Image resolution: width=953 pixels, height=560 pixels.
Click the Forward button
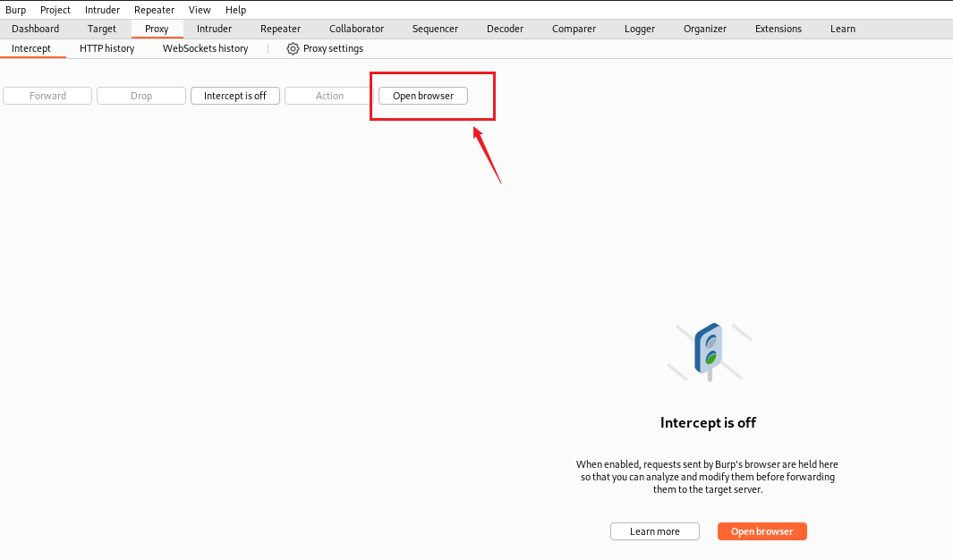pos(47,96)
